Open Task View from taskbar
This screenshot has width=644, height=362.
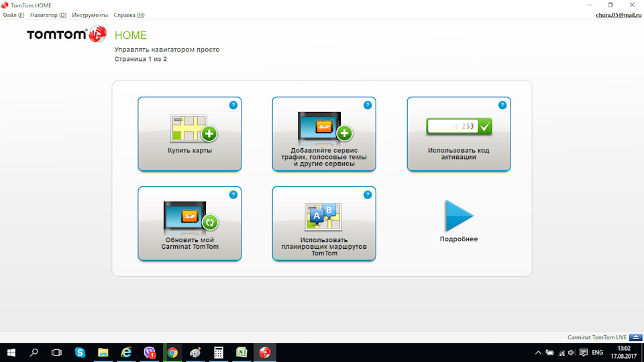(x=56, y=353)
